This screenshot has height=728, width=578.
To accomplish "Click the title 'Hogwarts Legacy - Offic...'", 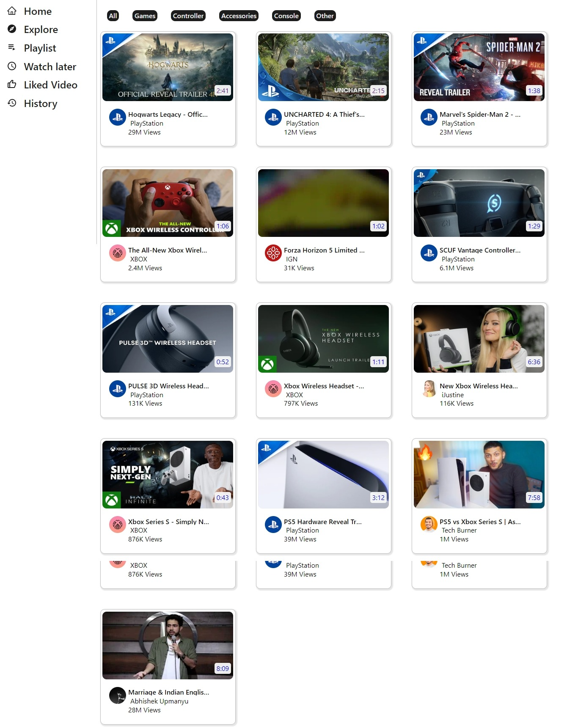I will tap(168, 114).
